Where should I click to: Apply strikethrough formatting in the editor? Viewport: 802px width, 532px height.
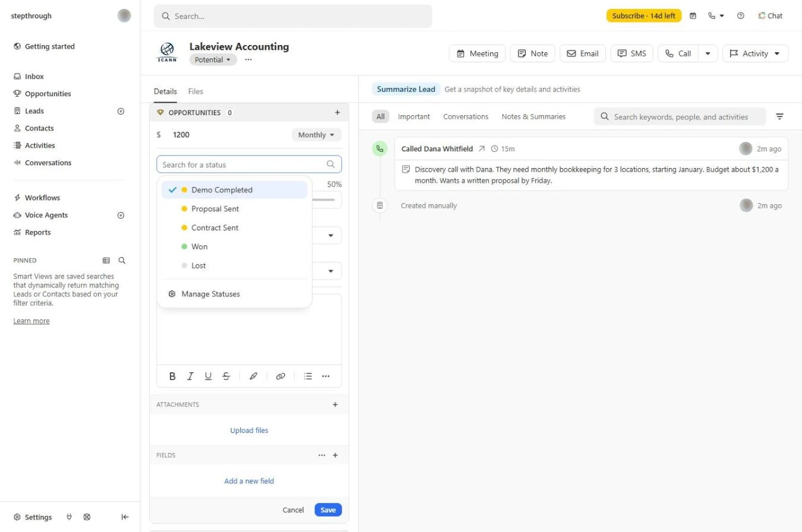226,376
